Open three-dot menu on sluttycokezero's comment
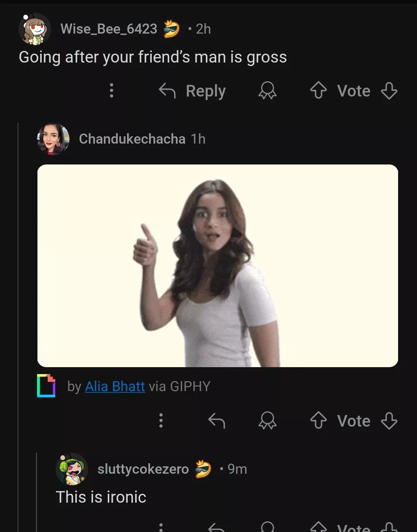 tap(161, 527)
